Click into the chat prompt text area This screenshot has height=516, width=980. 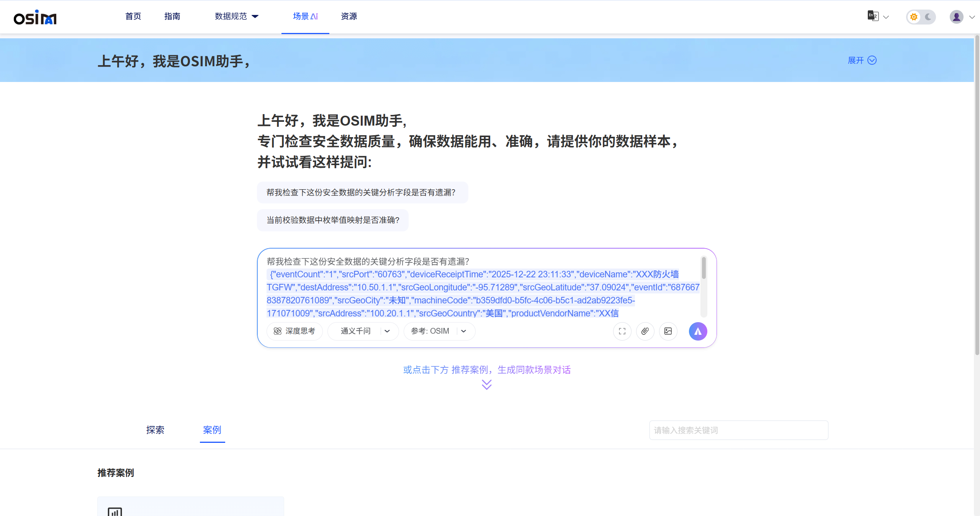click(483, 287)
